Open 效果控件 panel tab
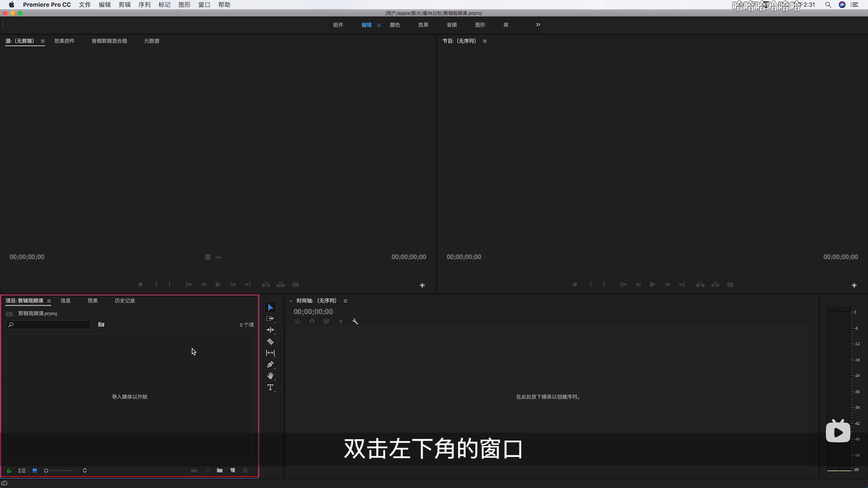This screenshot has width=868, height=488. coord(64,41)
